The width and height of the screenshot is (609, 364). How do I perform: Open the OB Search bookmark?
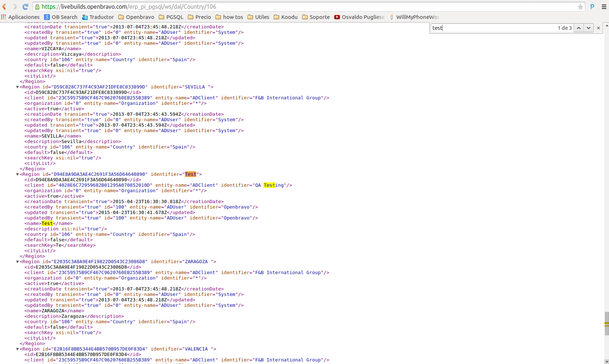[x=61, y=17]
